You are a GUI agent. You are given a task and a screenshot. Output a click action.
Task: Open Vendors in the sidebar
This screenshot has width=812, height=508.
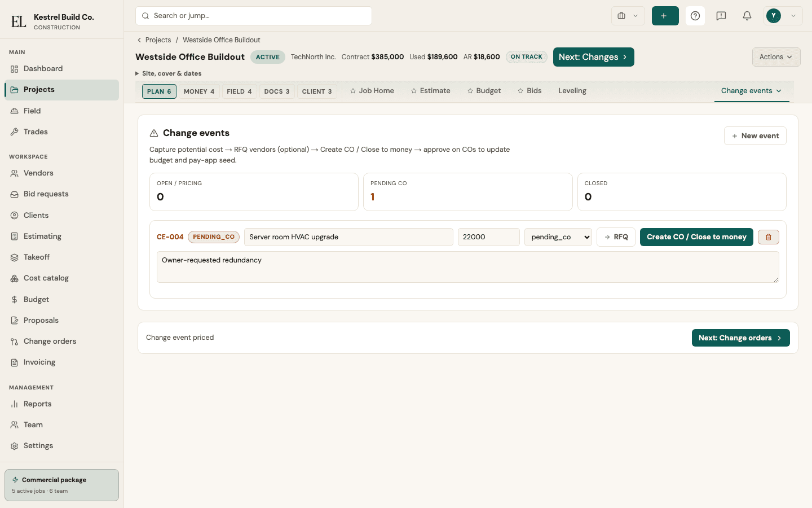(x=62, y=173)
